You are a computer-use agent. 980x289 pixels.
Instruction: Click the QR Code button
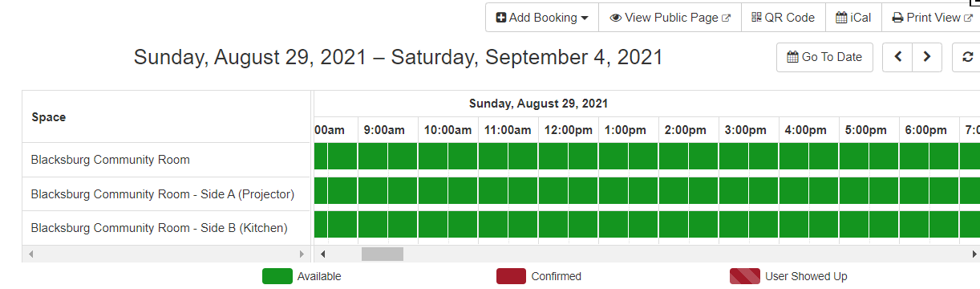click(783, 18)
